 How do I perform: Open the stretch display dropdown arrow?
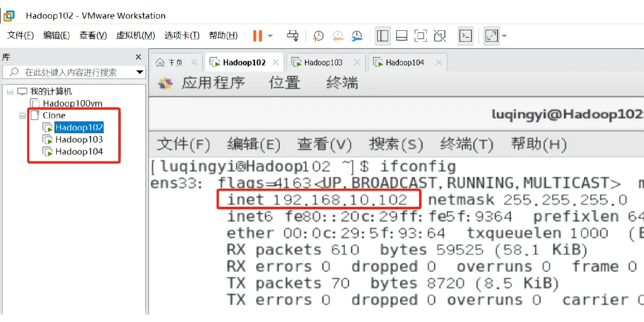pyautogui.click(x=504, y=36)
